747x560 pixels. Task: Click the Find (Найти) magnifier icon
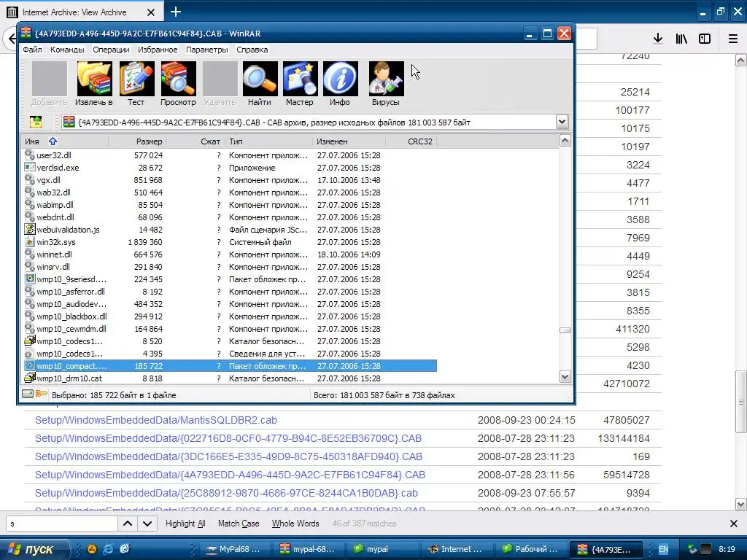[260, 79]
